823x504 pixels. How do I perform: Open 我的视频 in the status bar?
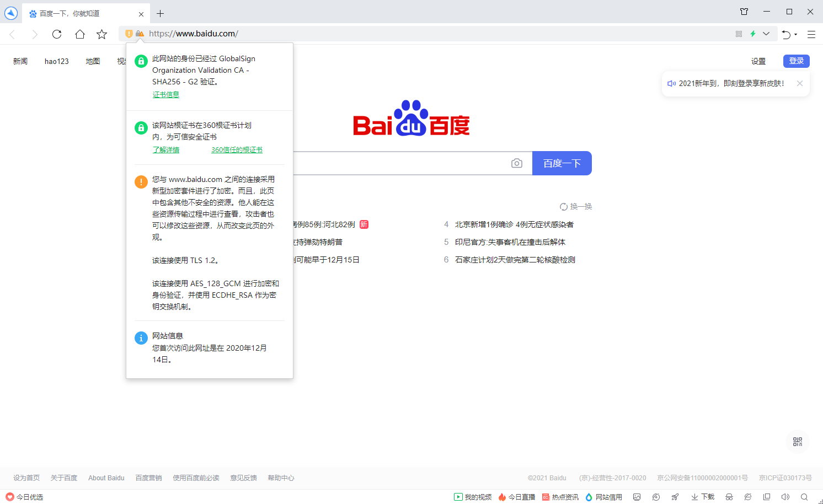pyautogui.click(x=473, y=497)
